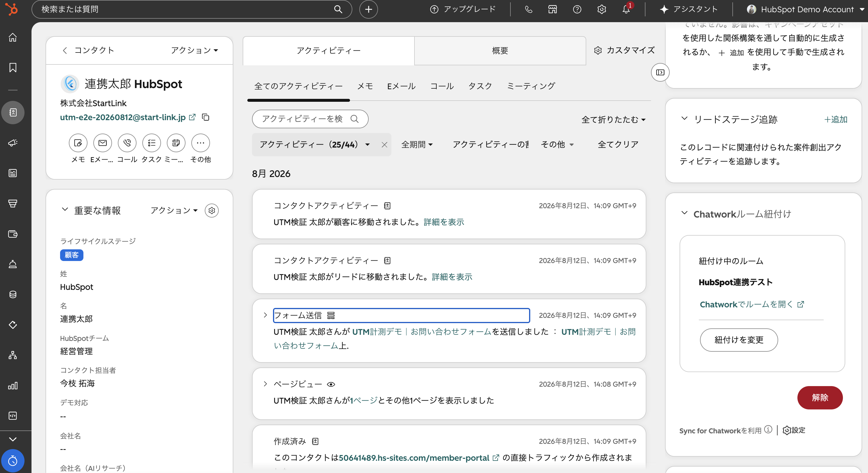Click the 検索または質問 global search field

pos(192,9)
